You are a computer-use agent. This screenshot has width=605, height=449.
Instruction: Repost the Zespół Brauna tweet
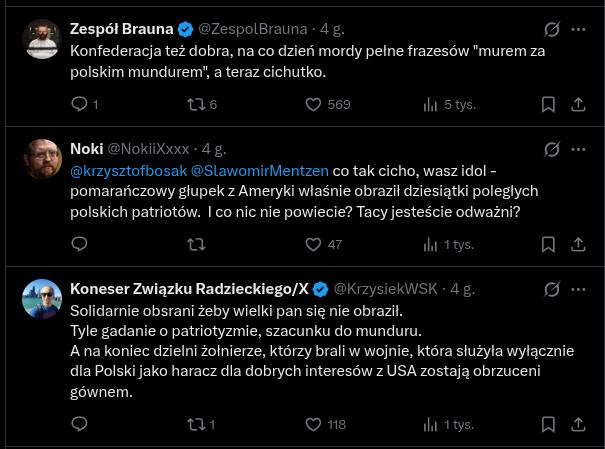tap(197, 104)
